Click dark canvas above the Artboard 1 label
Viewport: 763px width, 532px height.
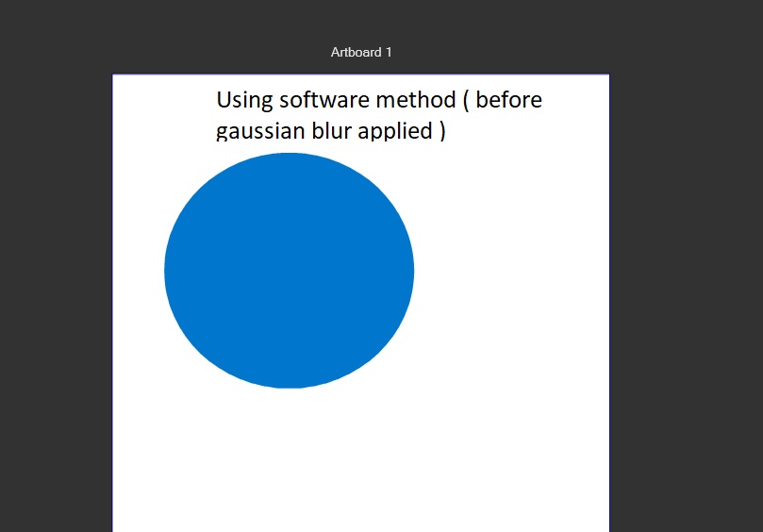361,19
